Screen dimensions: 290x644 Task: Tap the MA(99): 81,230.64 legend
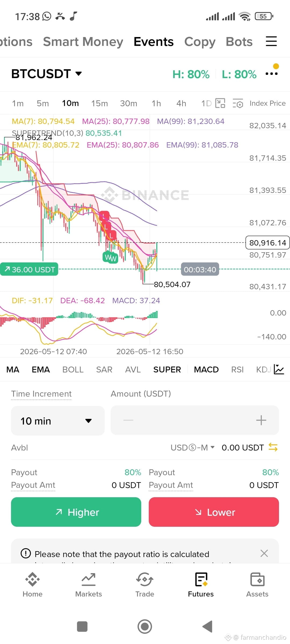[191, 121]
